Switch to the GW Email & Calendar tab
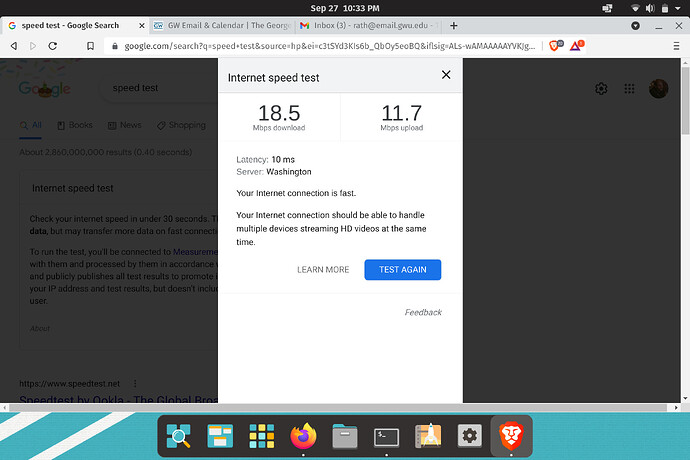The image size is (690, 460). pos(222,26)
